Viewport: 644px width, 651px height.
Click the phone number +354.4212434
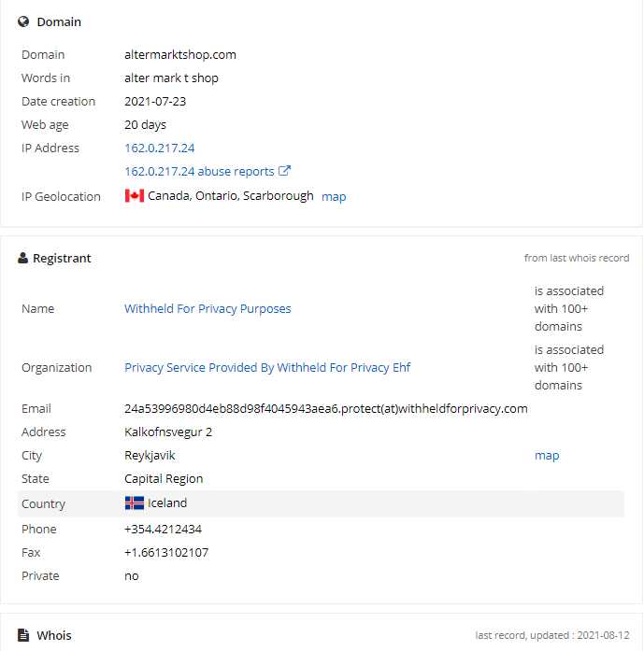click(x=163, y=530)
